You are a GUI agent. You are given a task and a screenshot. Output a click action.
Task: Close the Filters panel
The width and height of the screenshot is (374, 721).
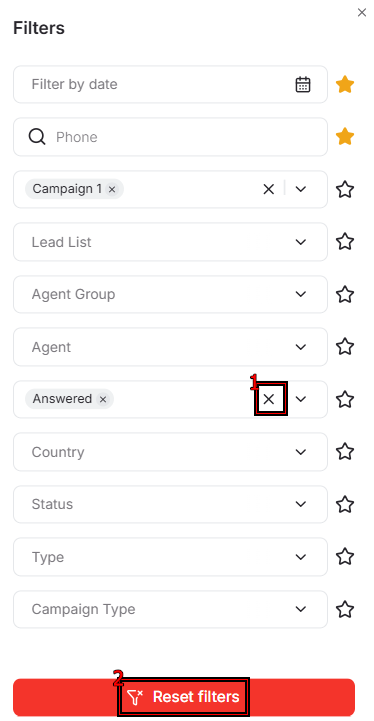click(x=362, y=13)
